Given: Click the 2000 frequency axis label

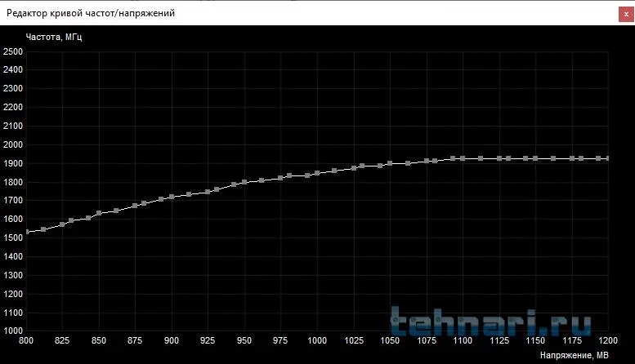Looking at the screenshot, I should click(x=13, y=144).
